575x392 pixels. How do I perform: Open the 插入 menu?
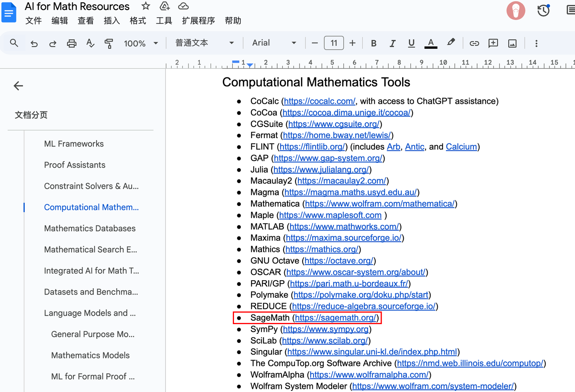coord(112,21)
